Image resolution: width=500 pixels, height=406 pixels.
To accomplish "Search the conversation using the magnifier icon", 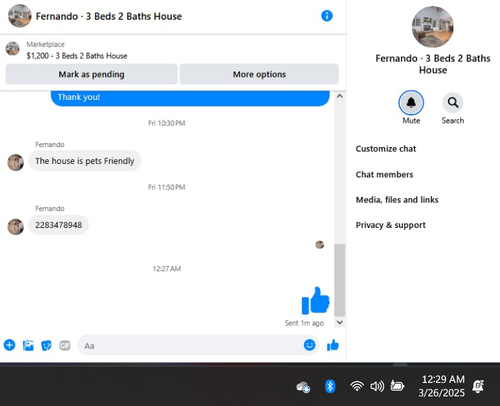I will [453, 103].
